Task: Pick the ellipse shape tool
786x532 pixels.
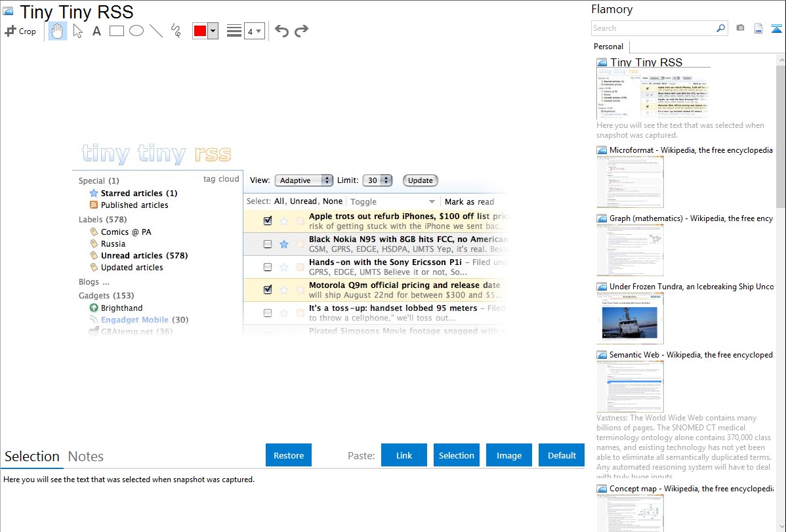Action: tap(136, 31)
